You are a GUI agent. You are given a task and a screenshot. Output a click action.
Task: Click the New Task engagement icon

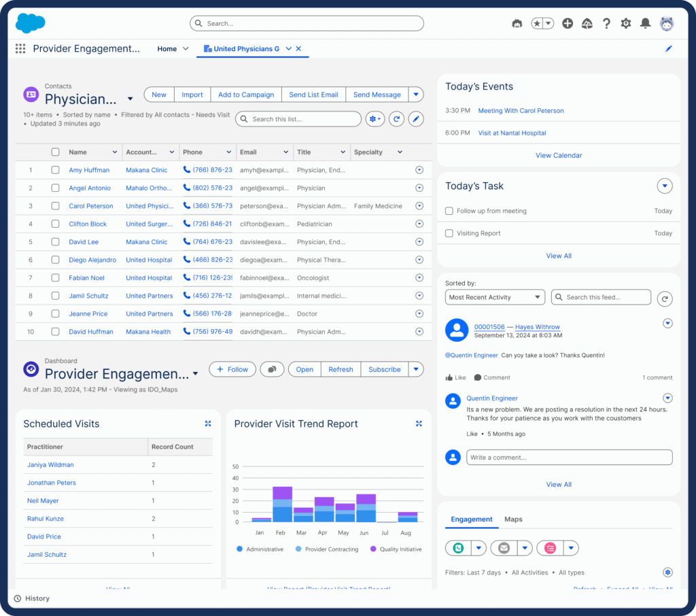551,548
